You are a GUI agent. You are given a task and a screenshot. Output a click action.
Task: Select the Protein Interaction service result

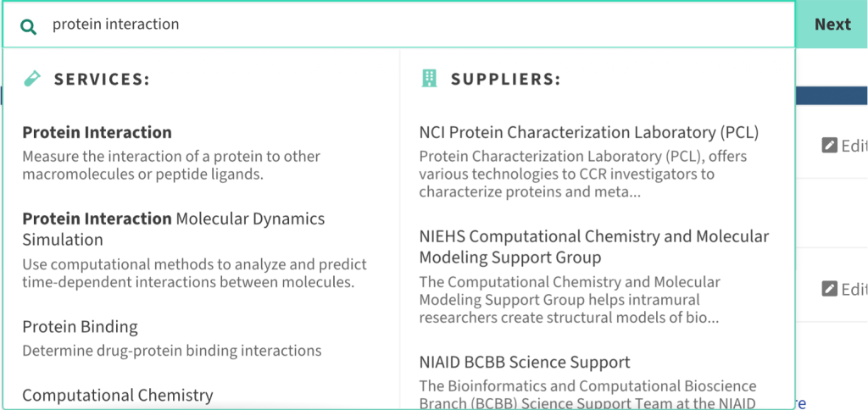click(97, 132)
